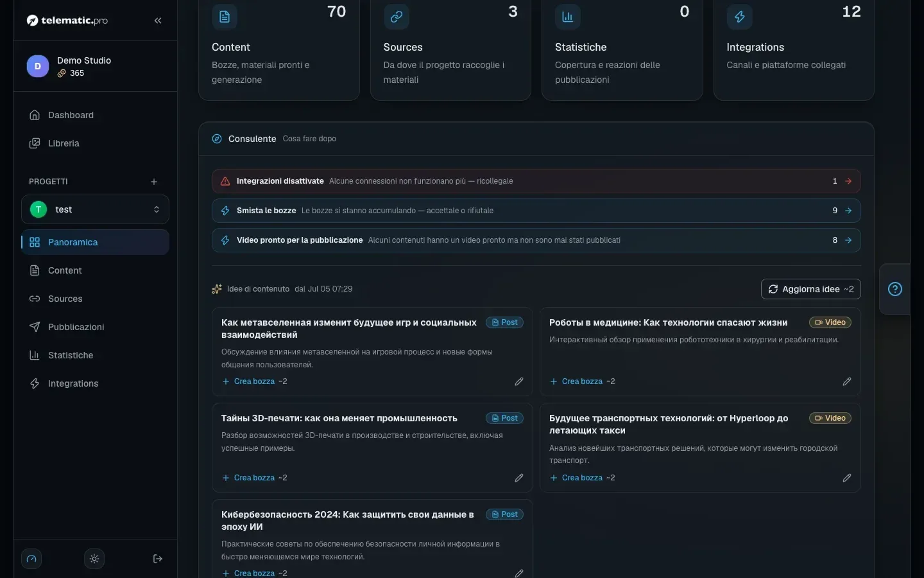This screenshot has height=578, width=924.
Task: Click arrow on Integrazioni disattivate row
Action: (848, 181)
